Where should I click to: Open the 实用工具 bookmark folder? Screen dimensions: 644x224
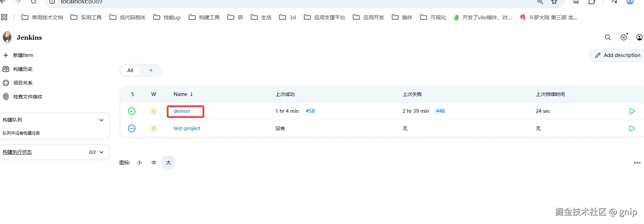click(86, 17)
